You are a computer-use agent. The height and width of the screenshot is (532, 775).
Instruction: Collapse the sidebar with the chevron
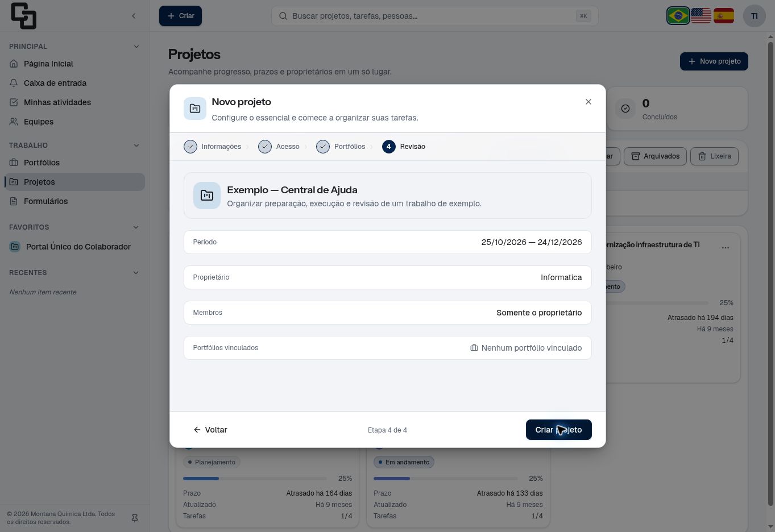(134, 16)
